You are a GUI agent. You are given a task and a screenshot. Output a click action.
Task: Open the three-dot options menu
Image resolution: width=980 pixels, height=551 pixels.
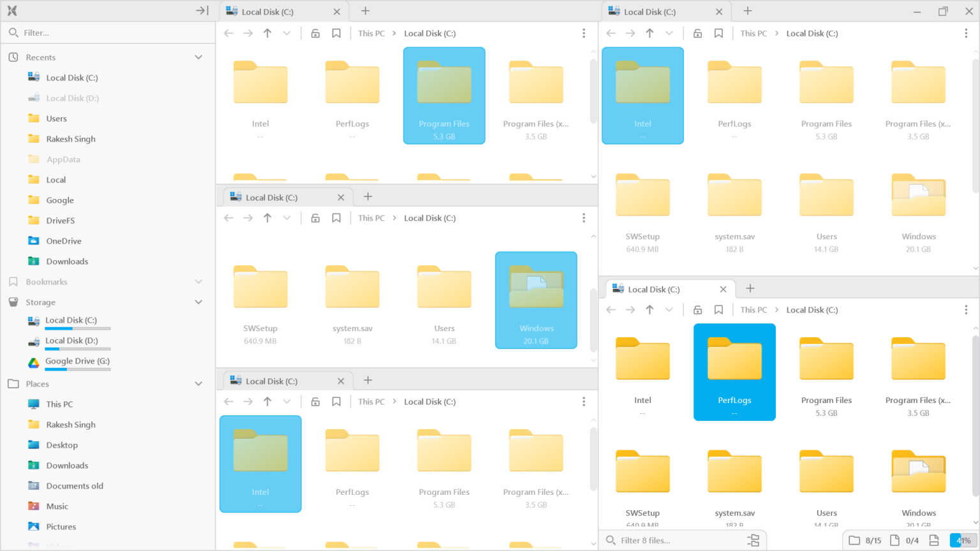[x=584, y=33]
